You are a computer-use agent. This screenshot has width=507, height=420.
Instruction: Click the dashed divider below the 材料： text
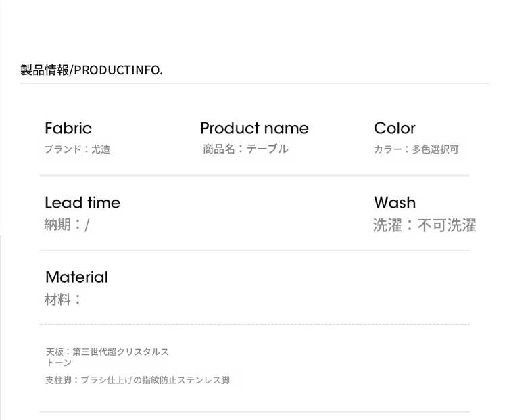(254, 325)
